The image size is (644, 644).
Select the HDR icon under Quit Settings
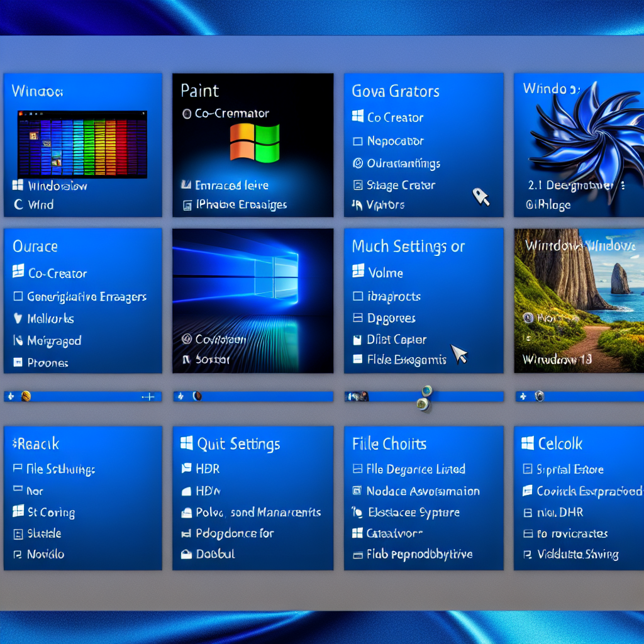tap(186, 469)
